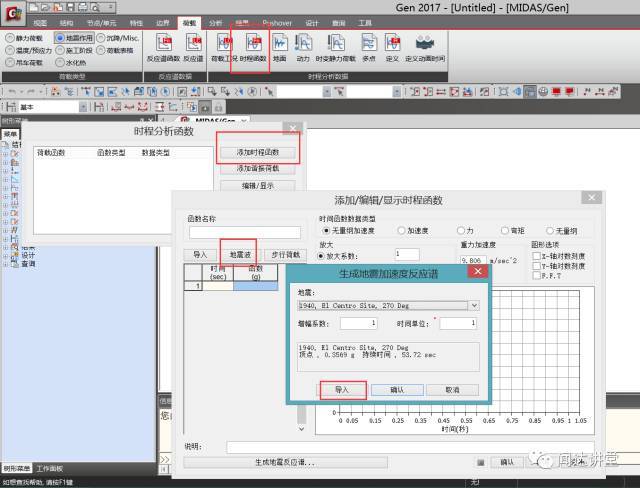Open the second empty toolbar combo box arrow

[x=397, y=92]
